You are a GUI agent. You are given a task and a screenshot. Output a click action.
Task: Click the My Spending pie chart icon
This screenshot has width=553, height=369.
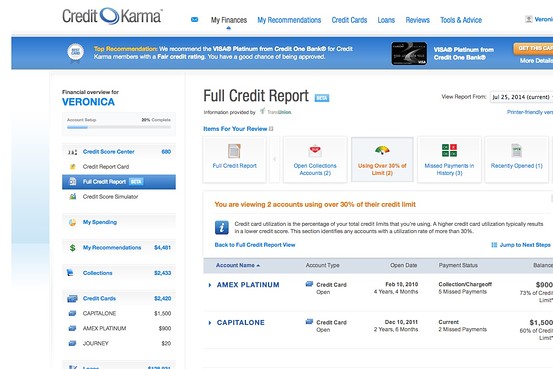72,222
